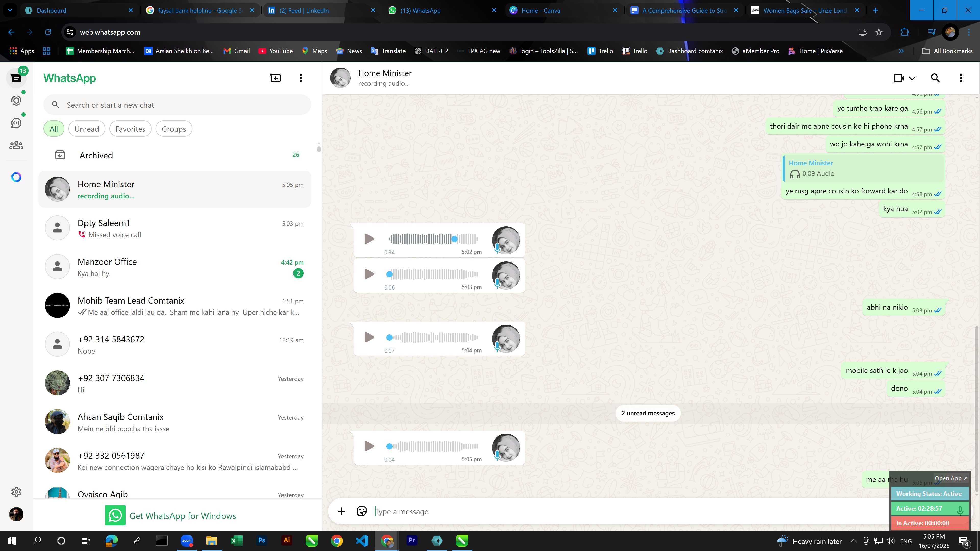Open Ahsan Saqib Comtanix chat
The width and height of the screenshot is (980, 551).
[x=175, y=422]
